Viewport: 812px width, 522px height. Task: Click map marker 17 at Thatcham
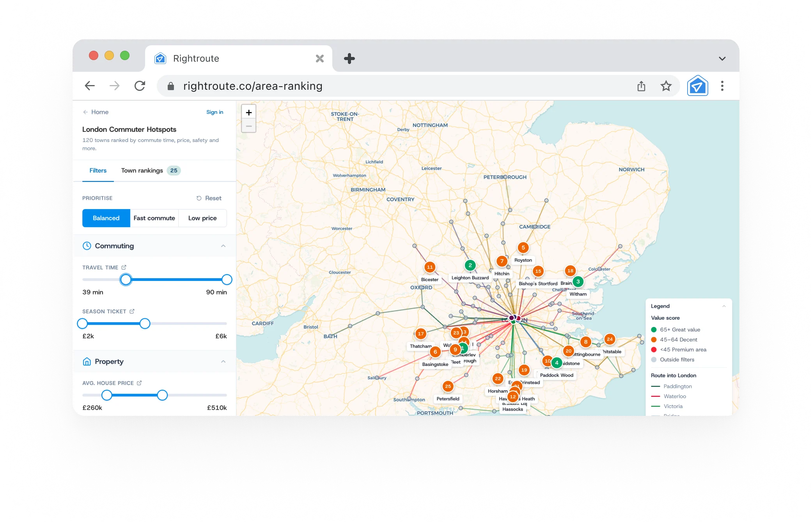420,334
